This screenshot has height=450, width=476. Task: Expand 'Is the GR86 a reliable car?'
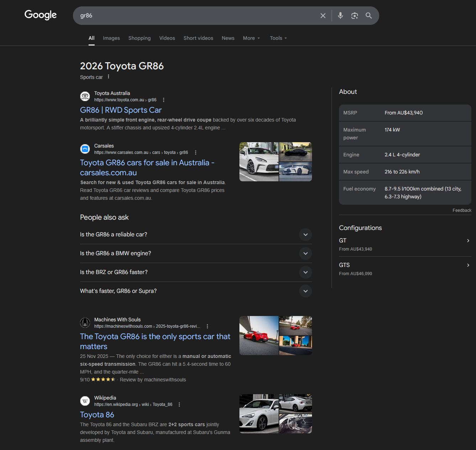coord(196,235)
